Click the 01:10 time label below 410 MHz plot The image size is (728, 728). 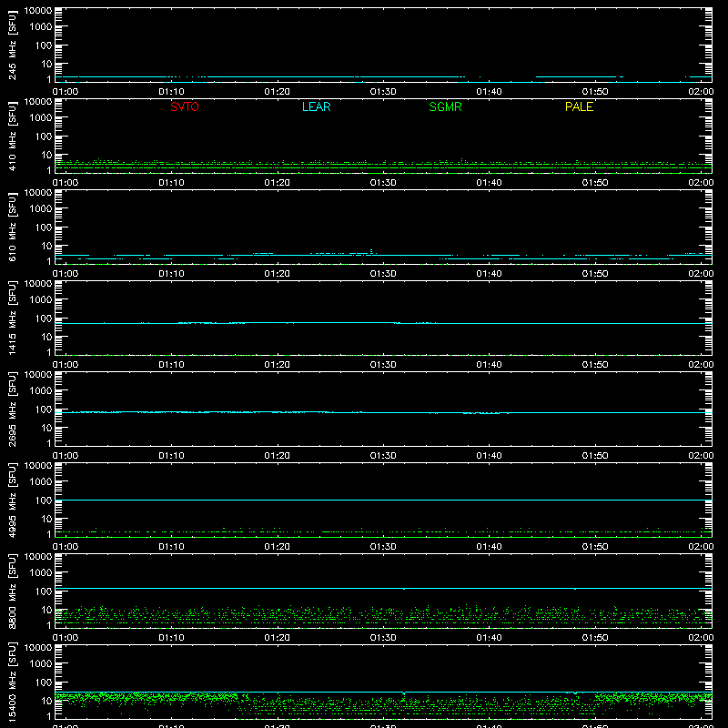[x=171, y=183]
